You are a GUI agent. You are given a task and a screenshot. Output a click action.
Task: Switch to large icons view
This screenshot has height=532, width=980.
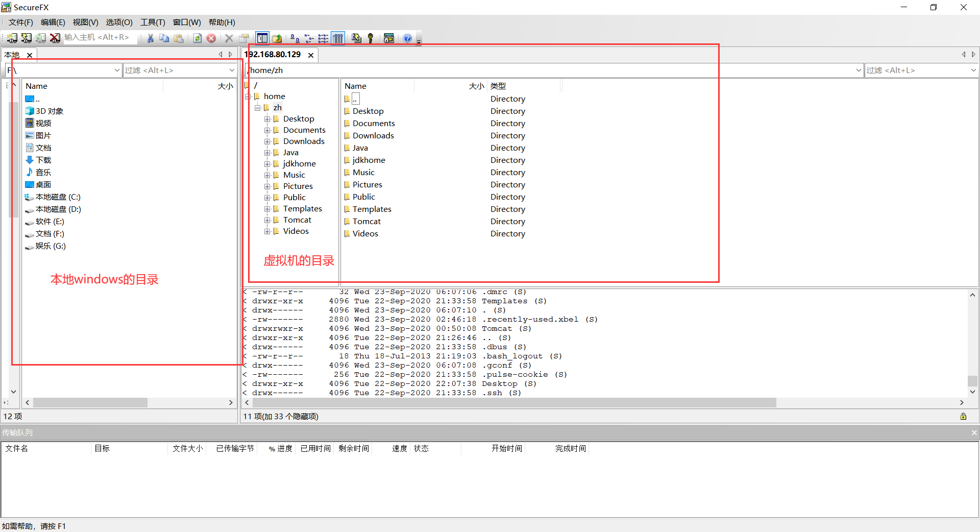click(x=295, y=38)
